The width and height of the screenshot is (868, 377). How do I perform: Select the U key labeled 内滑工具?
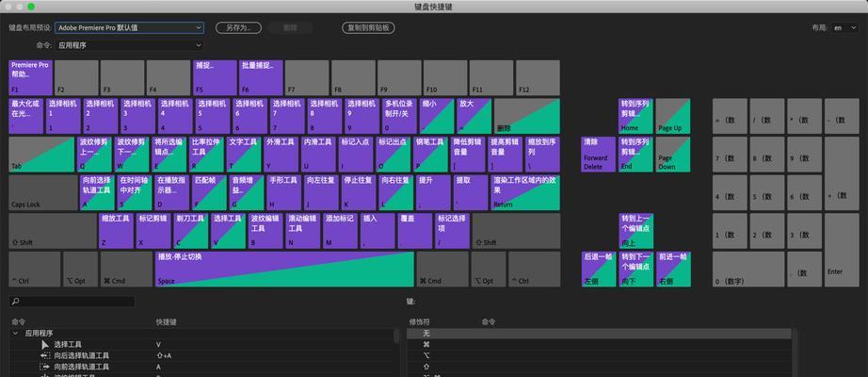point(318,155)
